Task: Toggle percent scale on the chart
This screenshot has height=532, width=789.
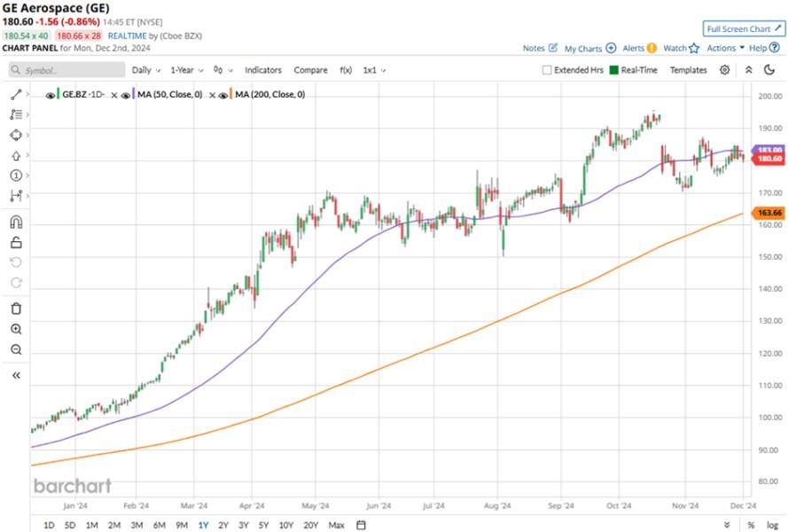Action: tap(751, 525)
